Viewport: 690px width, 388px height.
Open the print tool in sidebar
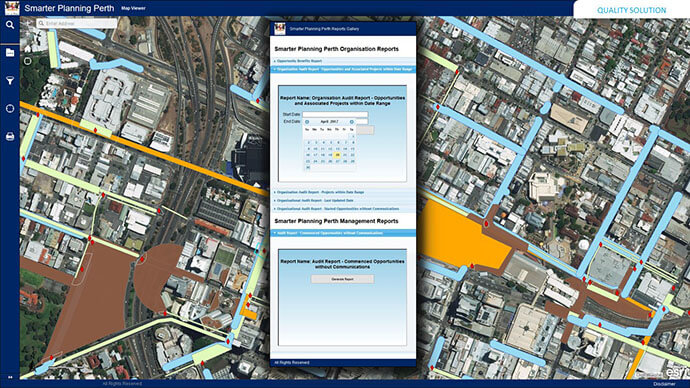pyautogui.click(x=10, y=137)
